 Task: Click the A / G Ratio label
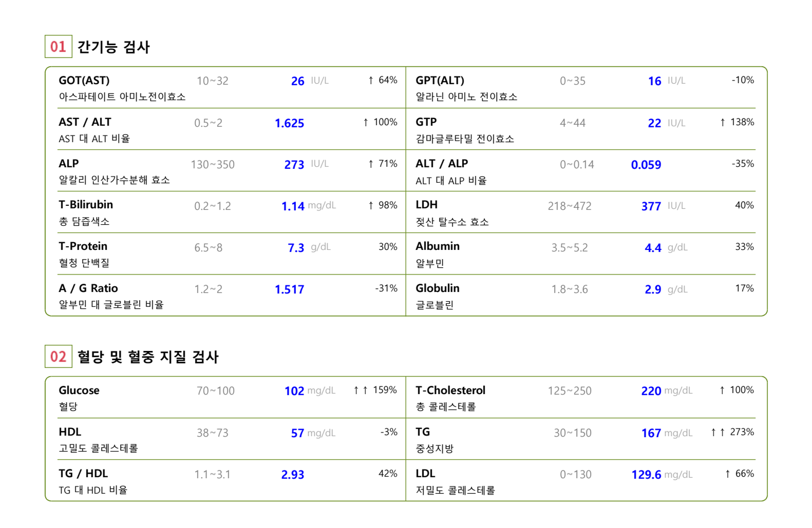pyautogui.click(x=88, y=288)
